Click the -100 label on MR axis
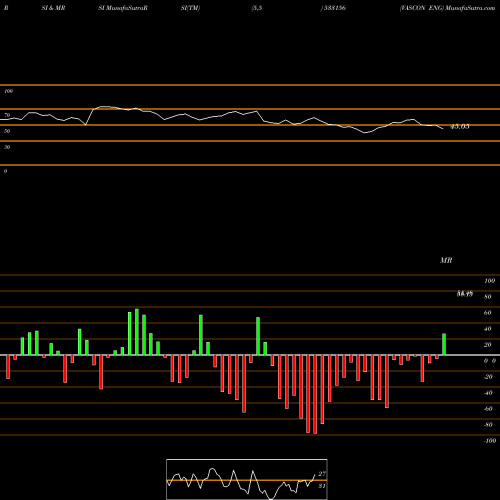 490,441
